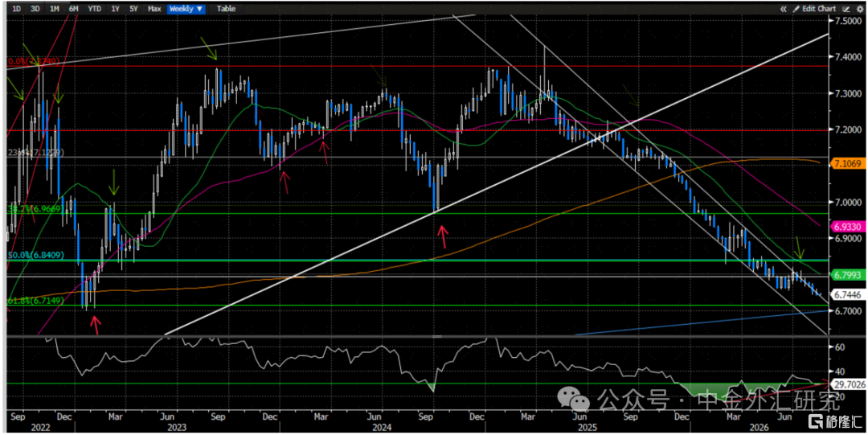Screen dimensions: 868x435
Task: Collapse toolbar with double-chevron icon
Action: (x=784, y=9)
